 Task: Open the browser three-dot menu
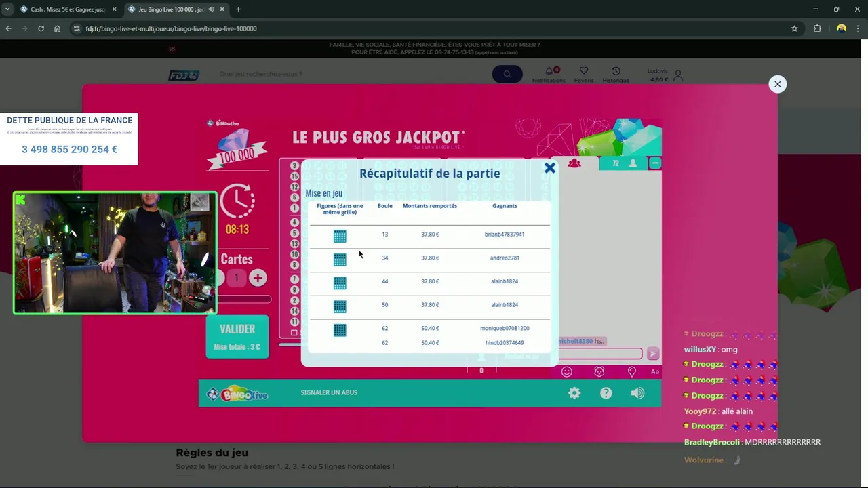859,28
